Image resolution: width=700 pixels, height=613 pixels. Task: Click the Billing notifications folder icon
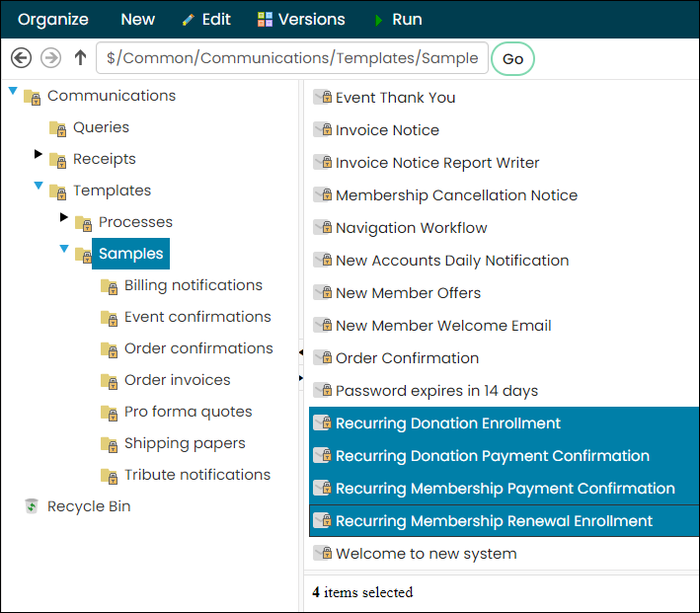pos(110,286)
